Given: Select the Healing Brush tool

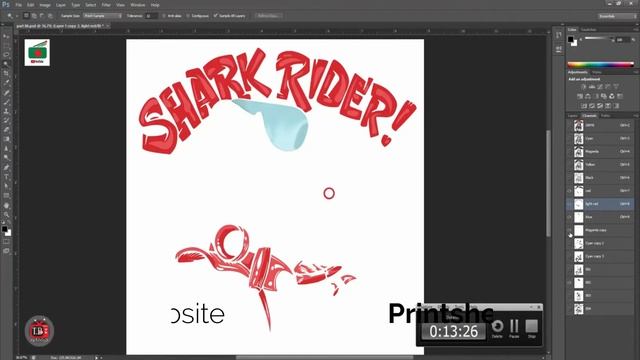Looking at the screenshot, I should point(6,93).
